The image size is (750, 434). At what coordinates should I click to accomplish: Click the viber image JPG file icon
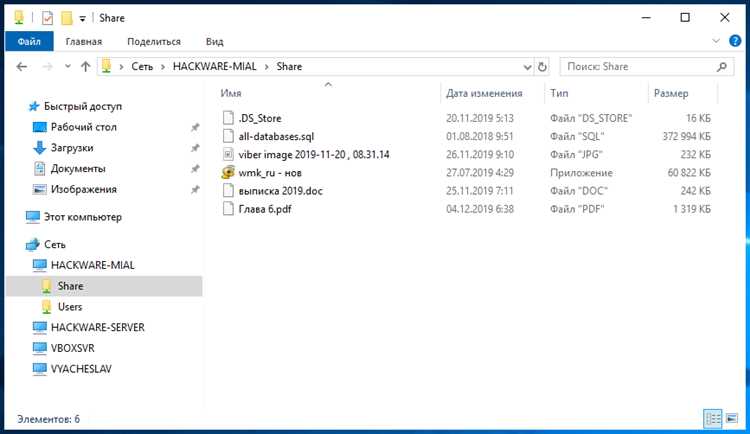(x=228, y=154)
